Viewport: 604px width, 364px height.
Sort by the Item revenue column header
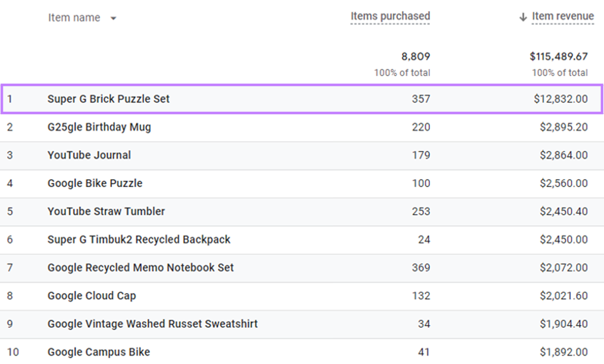click(563, 16)
